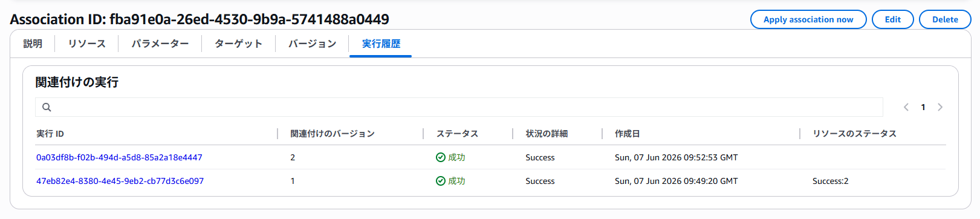The width and height of the screenshot is (980, 219).
Task: Click the Delete button
Action: coord(945,19)
